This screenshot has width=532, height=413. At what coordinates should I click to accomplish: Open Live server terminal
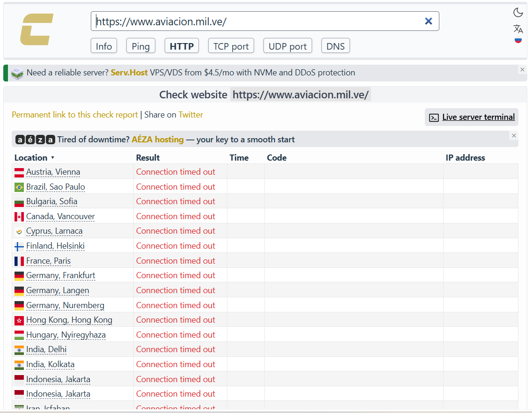471,117
